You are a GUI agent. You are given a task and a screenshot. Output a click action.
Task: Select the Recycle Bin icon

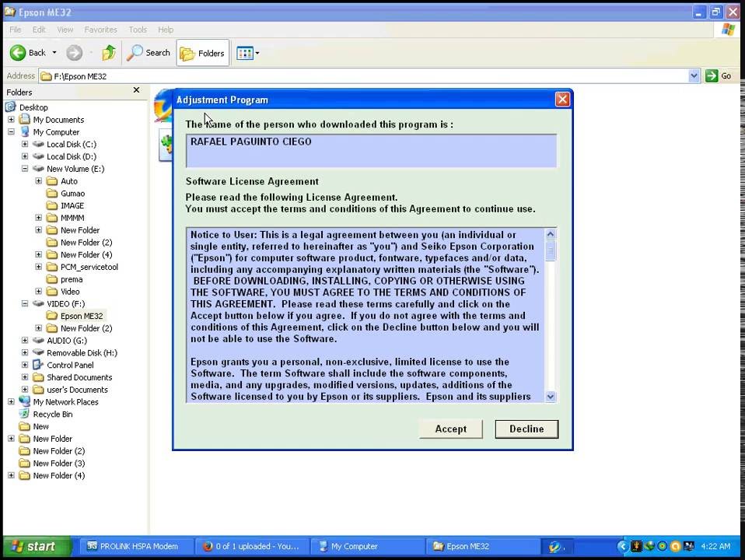pos(24,414)
